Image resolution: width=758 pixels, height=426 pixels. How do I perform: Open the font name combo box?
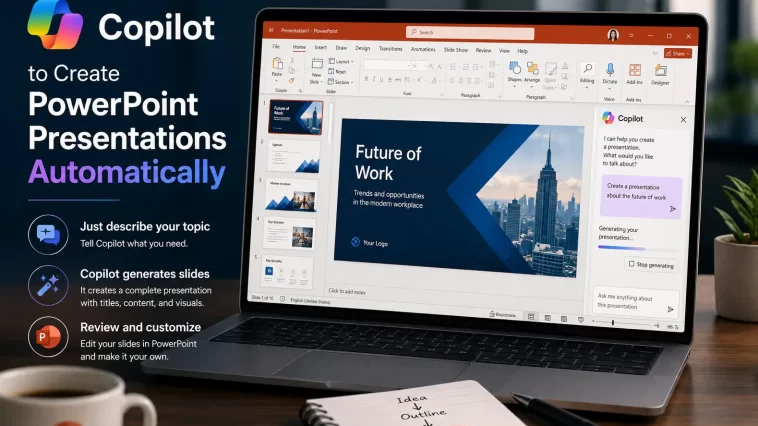coord(387,65)
